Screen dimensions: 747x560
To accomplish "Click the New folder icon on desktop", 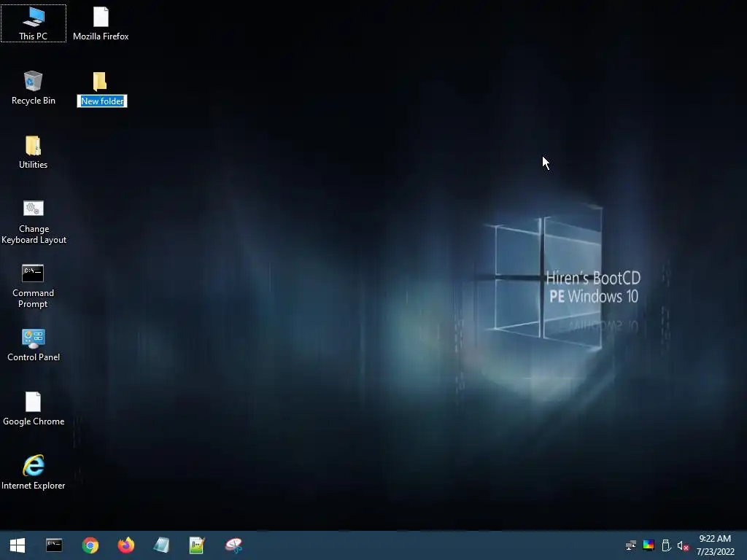I will tap(100, 82).
